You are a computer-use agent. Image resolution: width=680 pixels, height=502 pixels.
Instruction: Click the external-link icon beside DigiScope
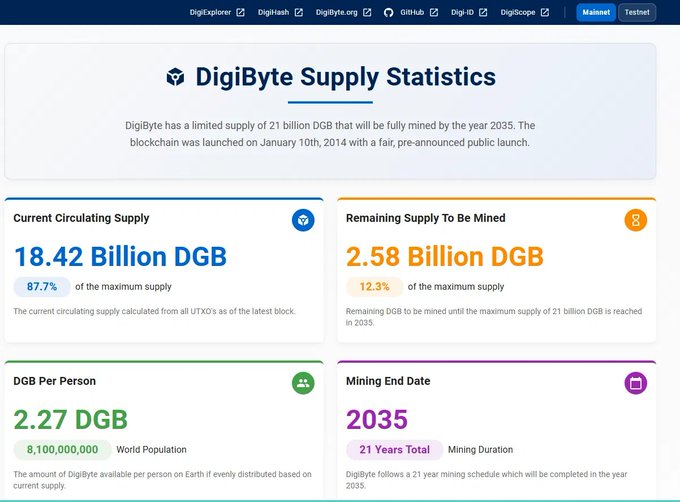(x=545, y=13)
